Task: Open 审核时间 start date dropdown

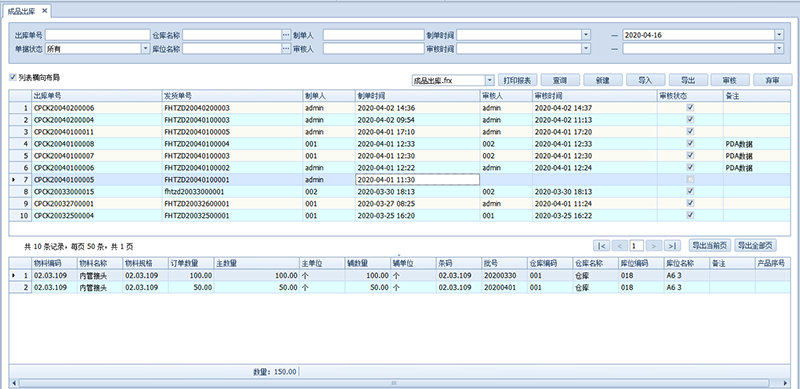Action: (x=586, y=48)
